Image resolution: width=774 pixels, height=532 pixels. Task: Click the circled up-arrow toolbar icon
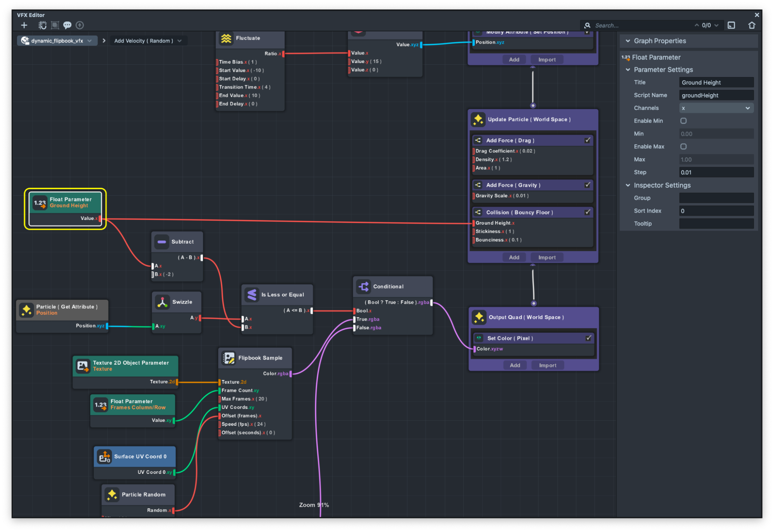80,25
